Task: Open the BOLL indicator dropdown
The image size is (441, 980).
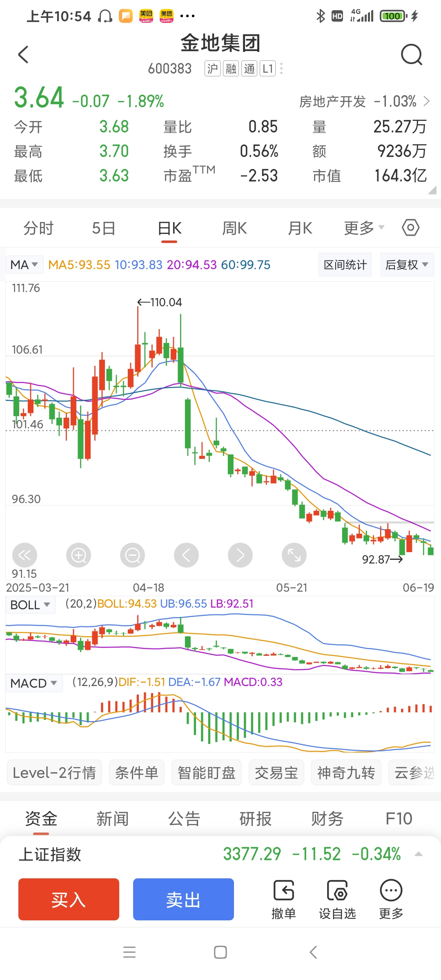Action: coord(30,605)
